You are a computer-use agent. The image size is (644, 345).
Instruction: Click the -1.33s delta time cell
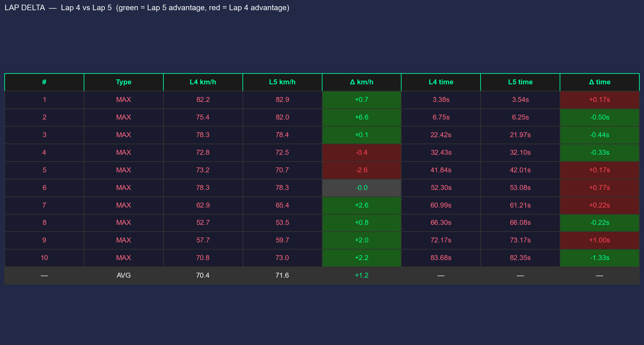[600, 258]
